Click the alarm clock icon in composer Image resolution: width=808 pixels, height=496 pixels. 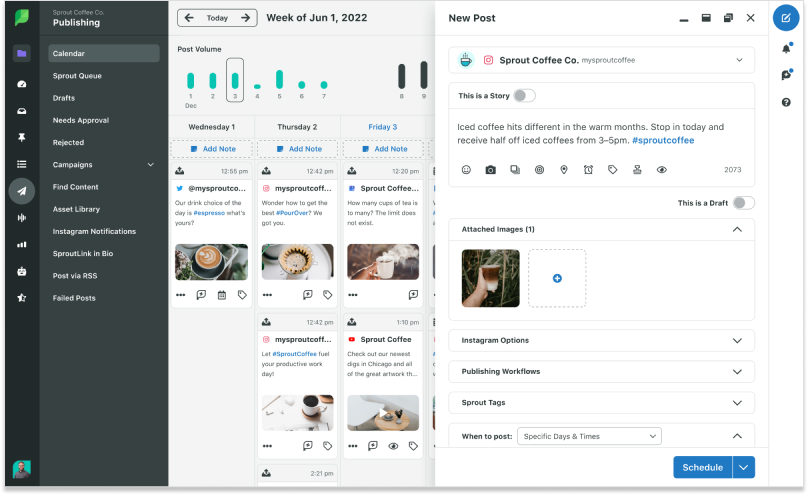pos(588,169)
